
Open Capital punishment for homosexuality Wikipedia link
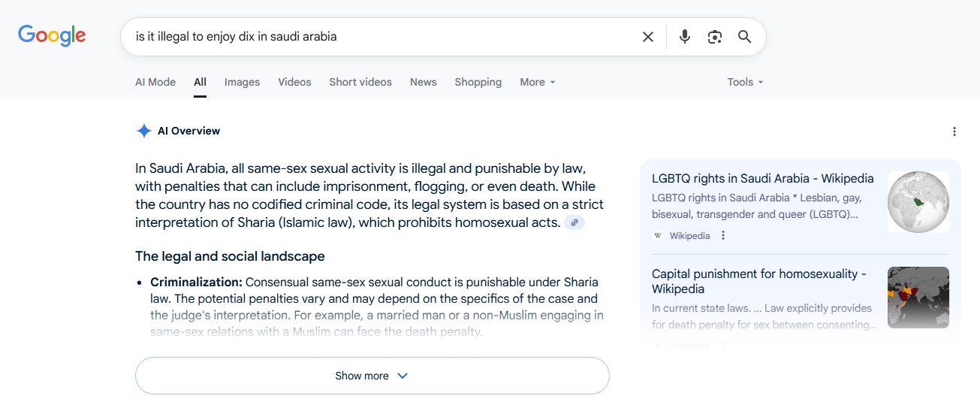[x=758, y=281]
